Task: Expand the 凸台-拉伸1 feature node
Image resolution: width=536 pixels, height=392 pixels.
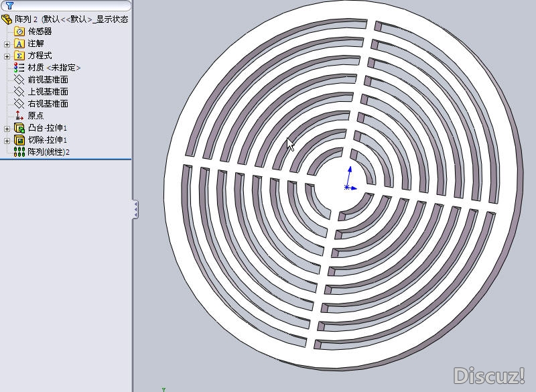Action: click(x=7, y=129)
